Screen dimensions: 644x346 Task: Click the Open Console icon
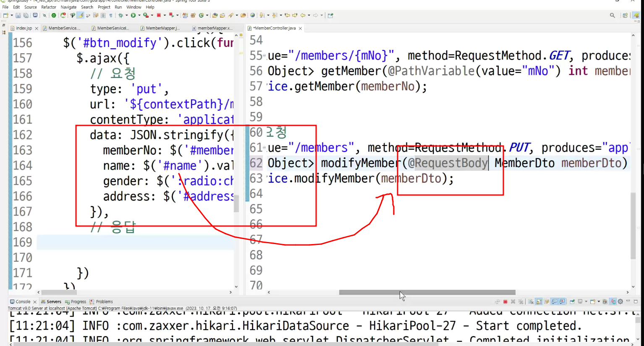pyautogui.click(x=593, y=302)
